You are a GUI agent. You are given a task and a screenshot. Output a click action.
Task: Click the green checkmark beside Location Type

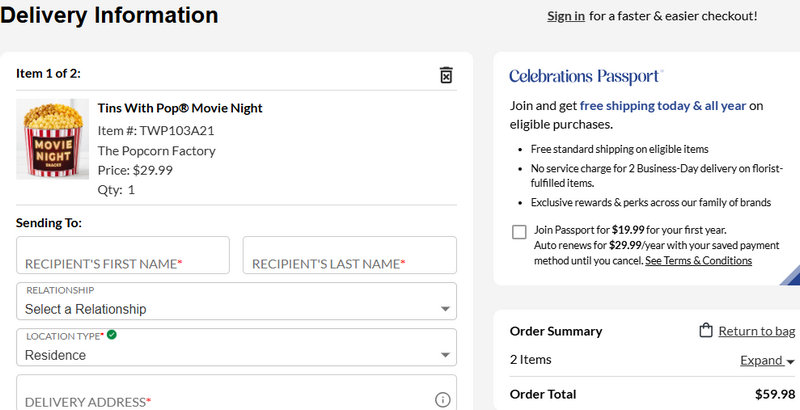tap(112, 334)
